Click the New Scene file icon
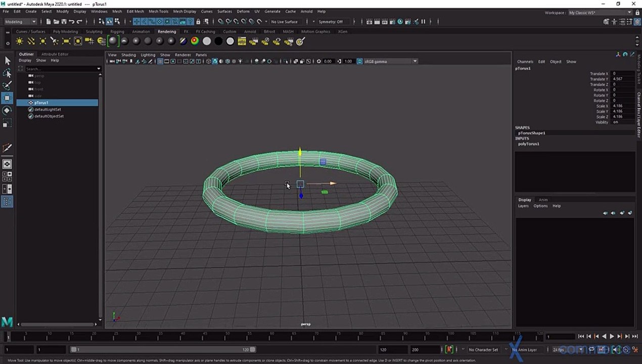Viewport: 642px width, 364px height. (48, 22)
